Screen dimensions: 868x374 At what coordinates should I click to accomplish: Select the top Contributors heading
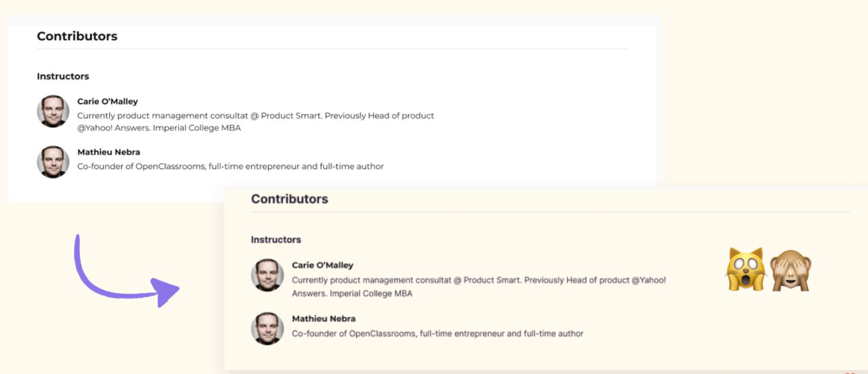pyautogui.click(x=77, y=36)
